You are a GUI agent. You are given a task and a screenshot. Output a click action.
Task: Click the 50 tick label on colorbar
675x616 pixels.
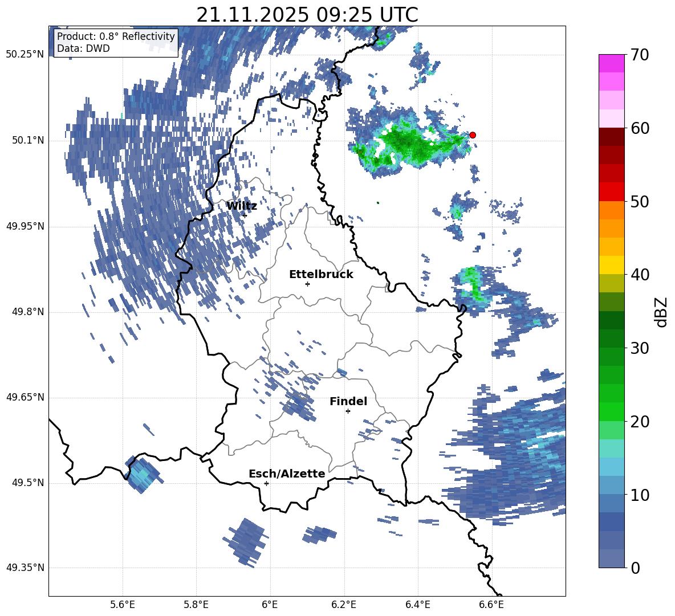pos(639,201)
